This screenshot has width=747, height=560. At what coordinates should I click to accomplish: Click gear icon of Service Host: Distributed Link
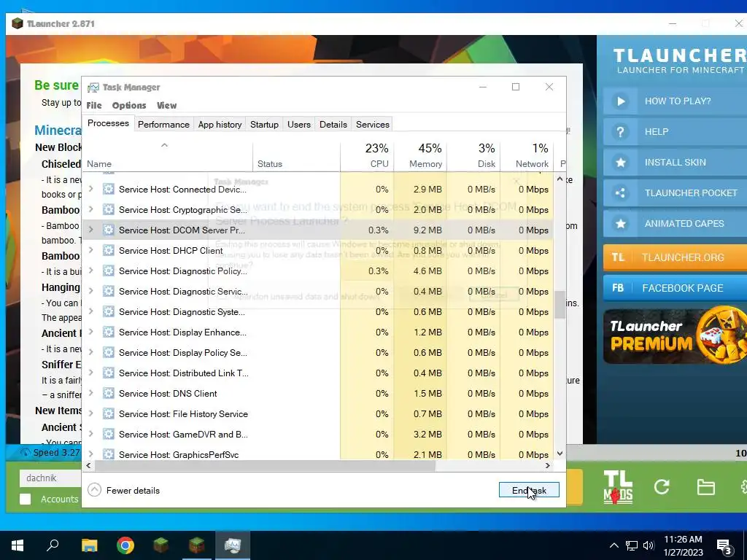(x=109, y=373)
